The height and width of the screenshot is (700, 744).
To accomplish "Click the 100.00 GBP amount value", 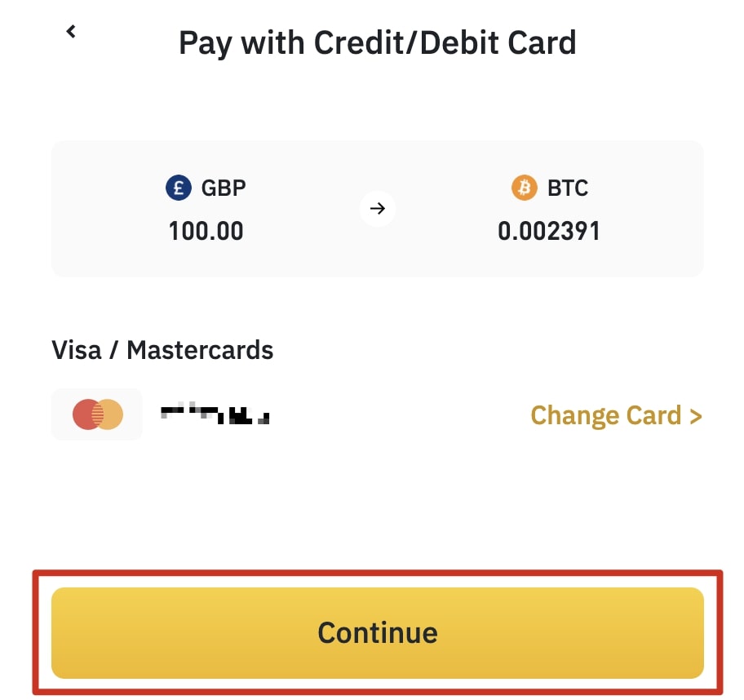I will point(206,231).
